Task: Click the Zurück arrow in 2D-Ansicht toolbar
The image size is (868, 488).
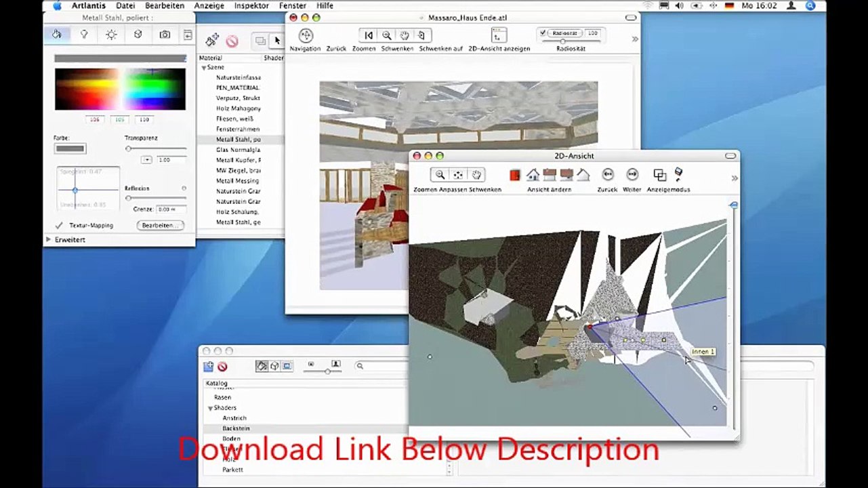Action: pos(608,175)
